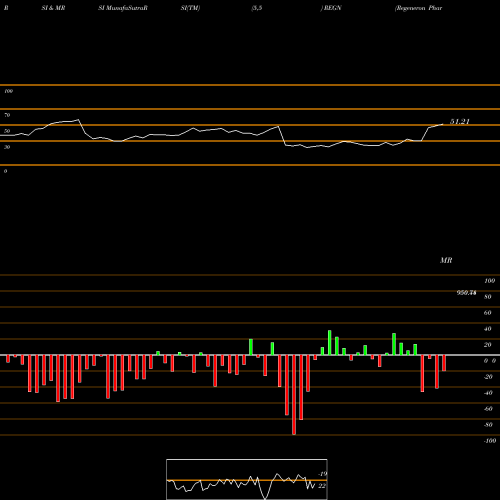Viewport: 500px width, 500px height.
Task: Open the mini overview chart thumbnail at bottom
Action: pyautogui.click(x=247, y=479)
